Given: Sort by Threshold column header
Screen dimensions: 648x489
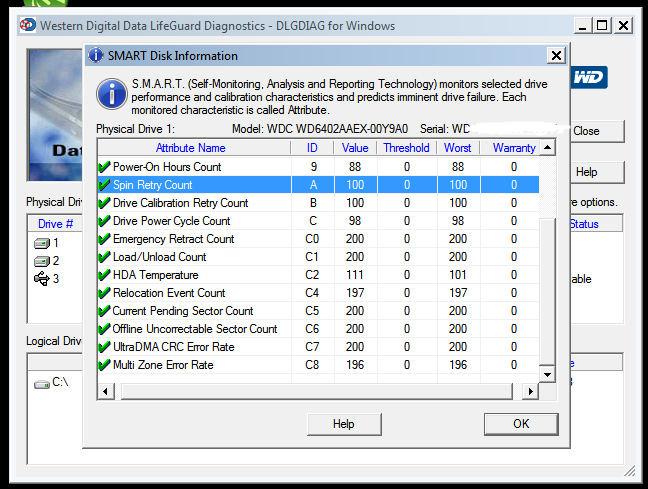Looking at the screenshot, I should click(407, 148).
